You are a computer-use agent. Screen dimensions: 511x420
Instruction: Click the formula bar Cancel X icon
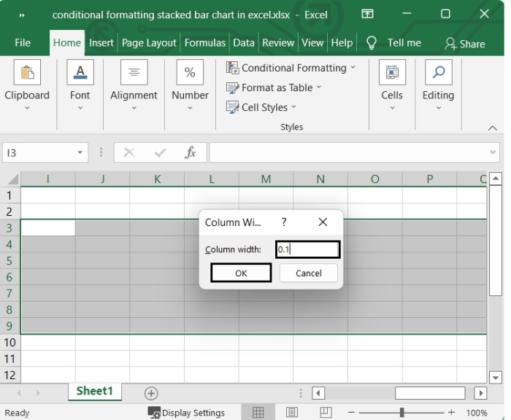click(129, 152)
